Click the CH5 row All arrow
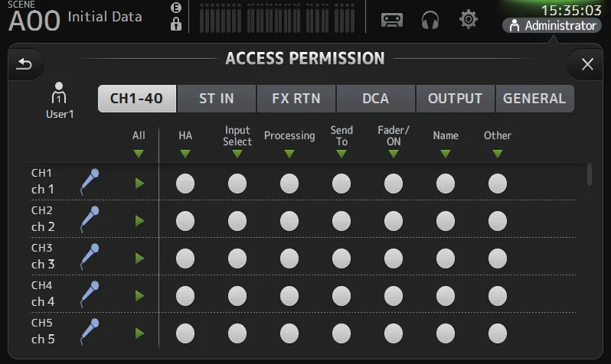The height and width of the screenshot is (364, 611). coord(139,333)
